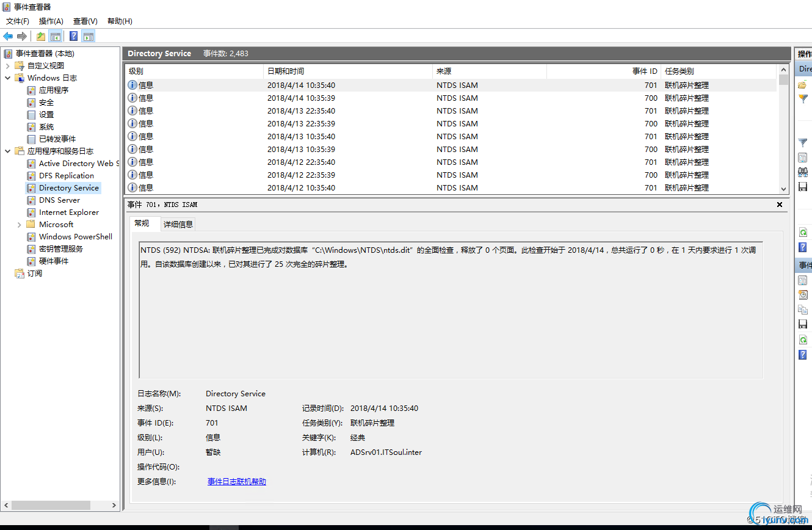The width and height of the screenshot is (812, 530).
Task: Select event row dated 2018/4/13 22:35:40
Action: [x=451, y=111]
